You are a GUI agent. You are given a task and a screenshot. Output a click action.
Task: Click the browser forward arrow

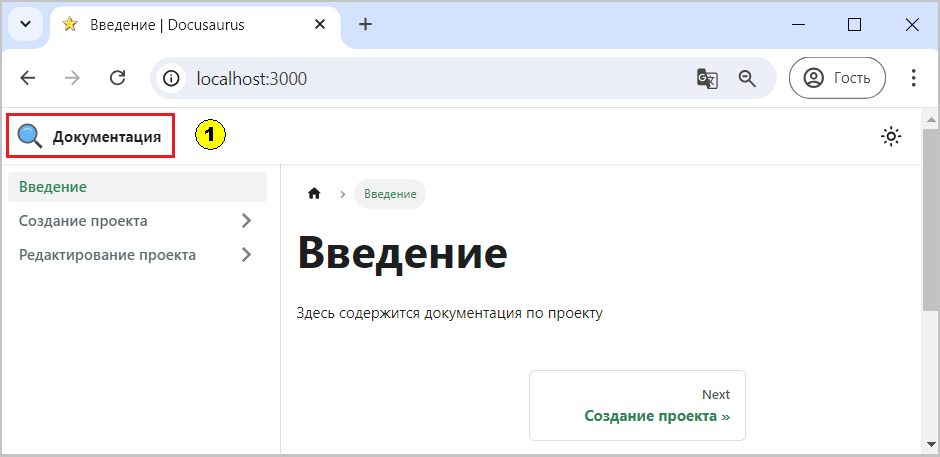[72, 78]
